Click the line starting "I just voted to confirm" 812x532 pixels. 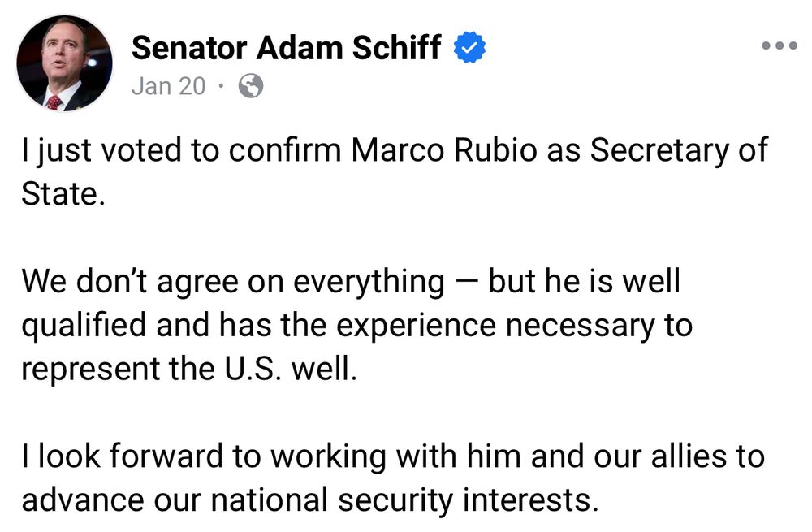(395, 151)
